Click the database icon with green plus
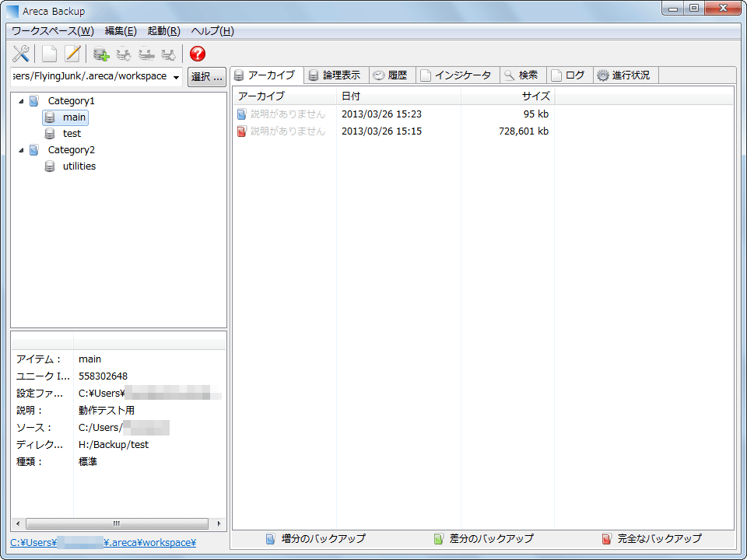 tap(101, 54)
